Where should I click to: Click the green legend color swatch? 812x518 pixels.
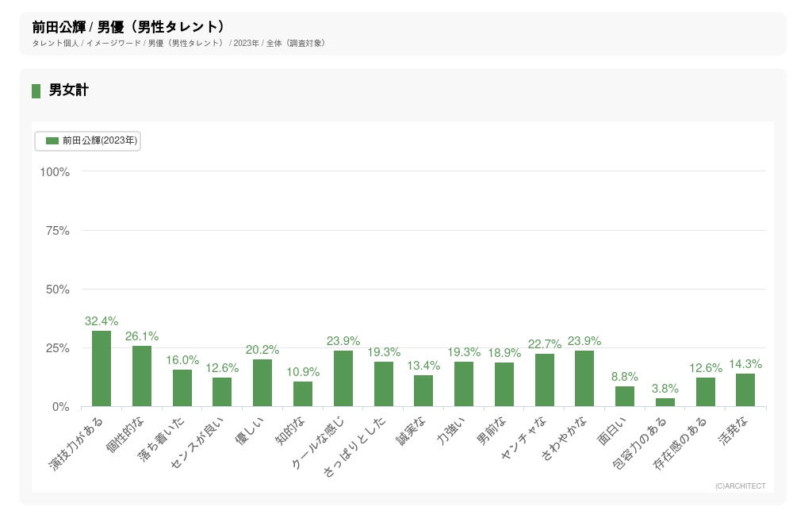click(52, 140)
